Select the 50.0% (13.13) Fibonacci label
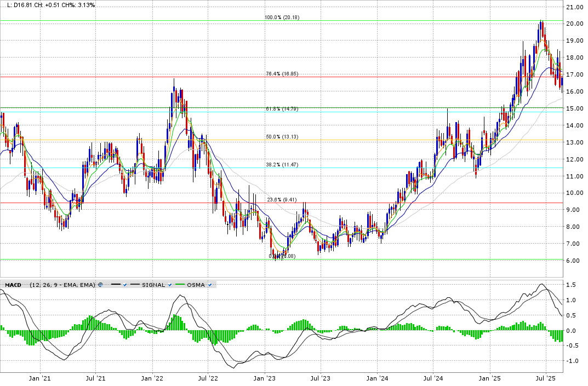 pyautogui.click(x=282, y=137)
